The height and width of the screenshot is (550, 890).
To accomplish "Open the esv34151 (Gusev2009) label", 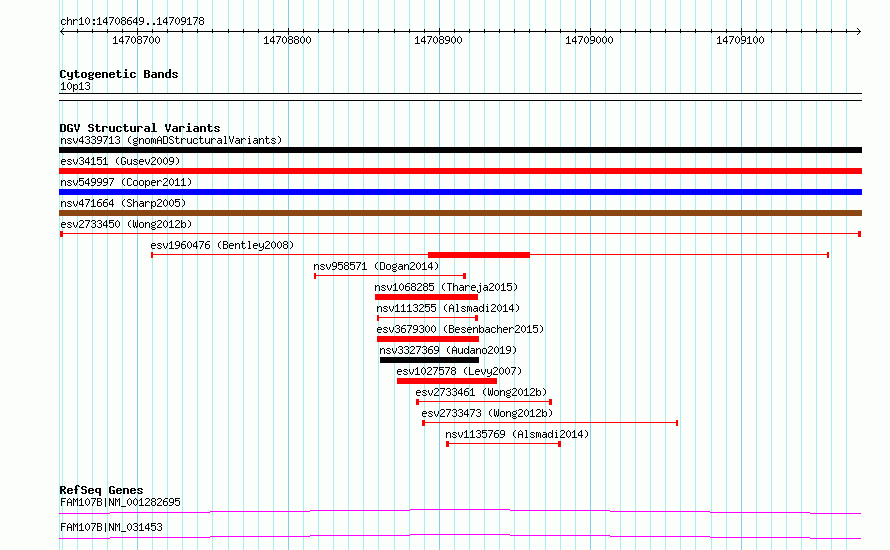I will (120, 161).
